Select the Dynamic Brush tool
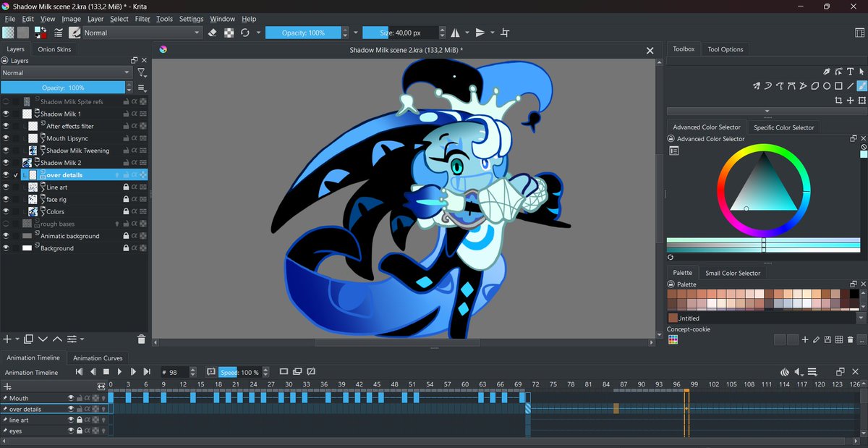Viewport: 868px width, 448px height. [768, 85]
